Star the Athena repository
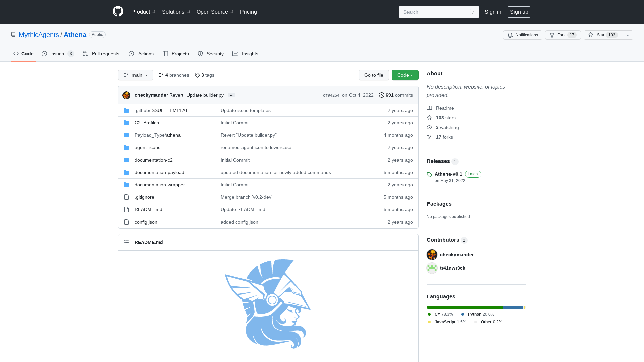The width and height of the screenshot is (644, 362). coord(603,35)
